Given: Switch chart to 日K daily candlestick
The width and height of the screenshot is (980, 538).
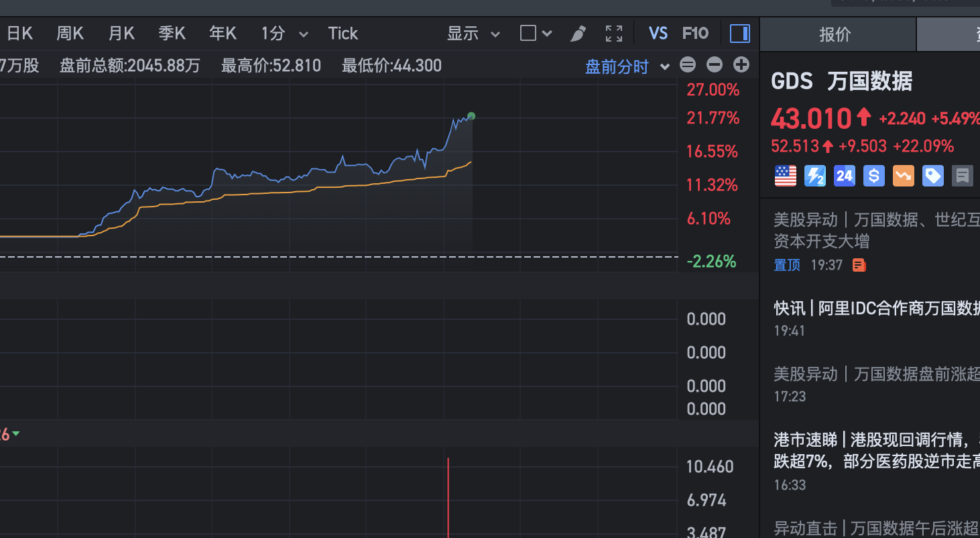Looking at the screenshot, I should pos(19,34).
